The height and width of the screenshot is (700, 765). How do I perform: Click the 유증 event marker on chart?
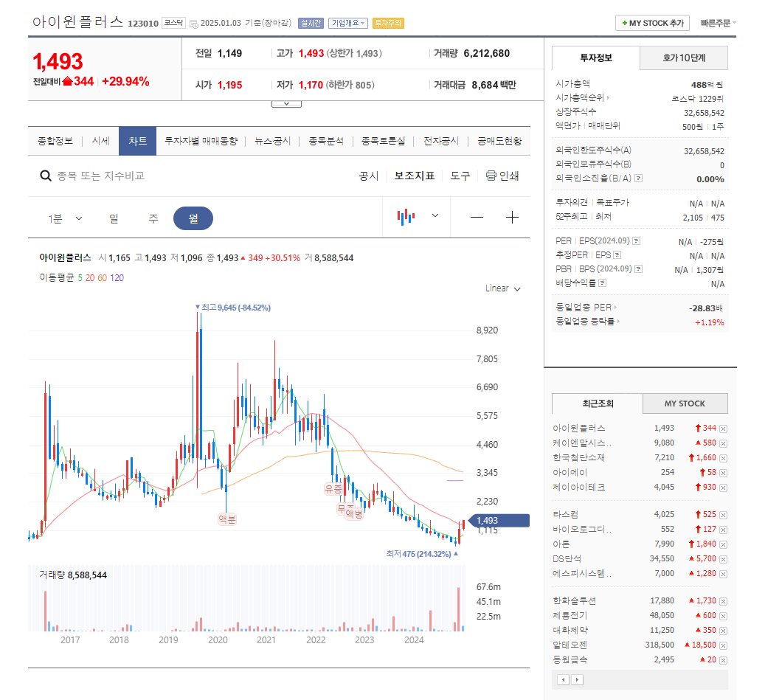pos(333,489)
